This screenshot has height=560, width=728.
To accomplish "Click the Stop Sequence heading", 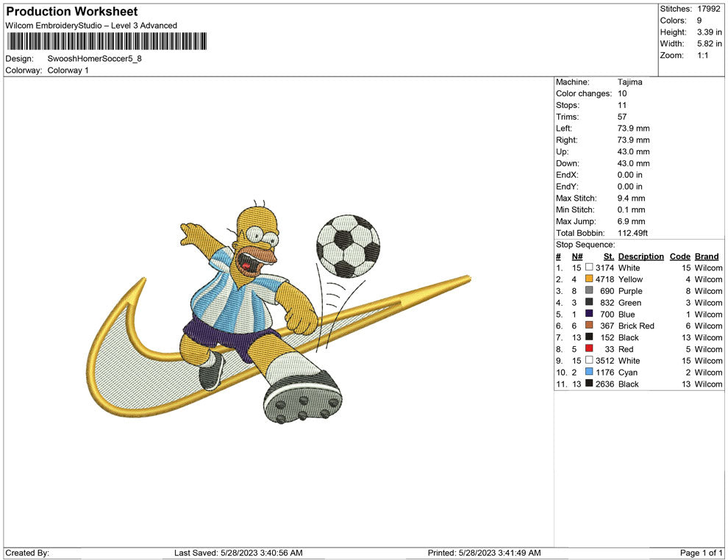I will tap(585, 245).
